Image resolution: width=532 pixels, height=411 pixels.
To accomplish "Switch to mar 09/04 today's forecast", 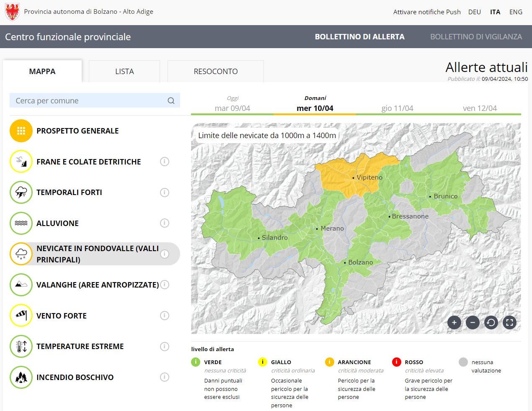I will pyautogui.click(x=232, y=108).
